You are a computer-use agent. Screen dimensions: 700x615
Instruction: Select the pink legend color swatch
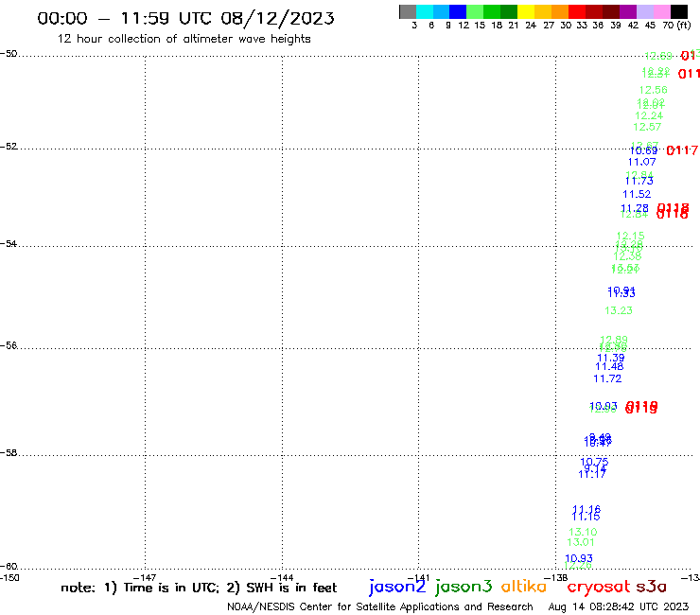[x=661, y=11]
